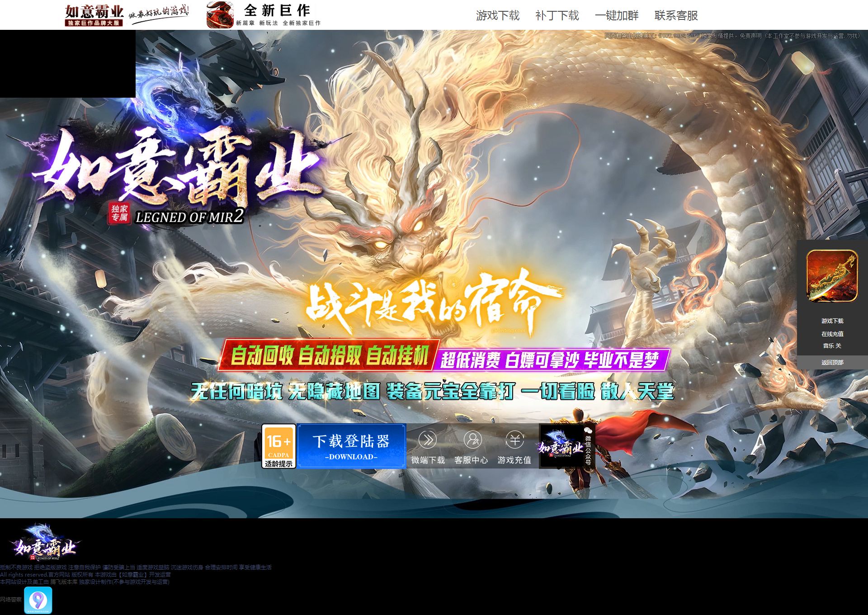
Task: Select 联系客服 in top navigation
Action: pyautogui.click(x=676, y=16)
